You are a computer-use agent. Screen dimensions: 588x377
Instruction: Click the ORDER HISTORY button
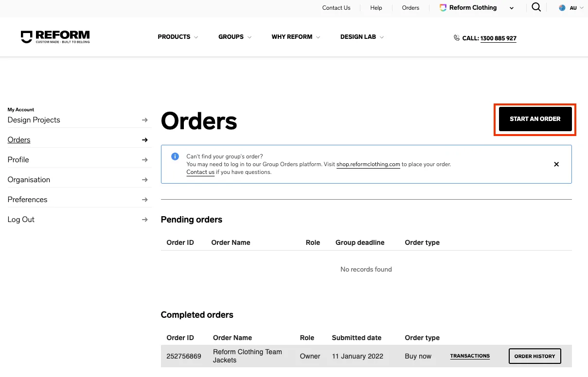pyautogui.click(x=535, y=356)
